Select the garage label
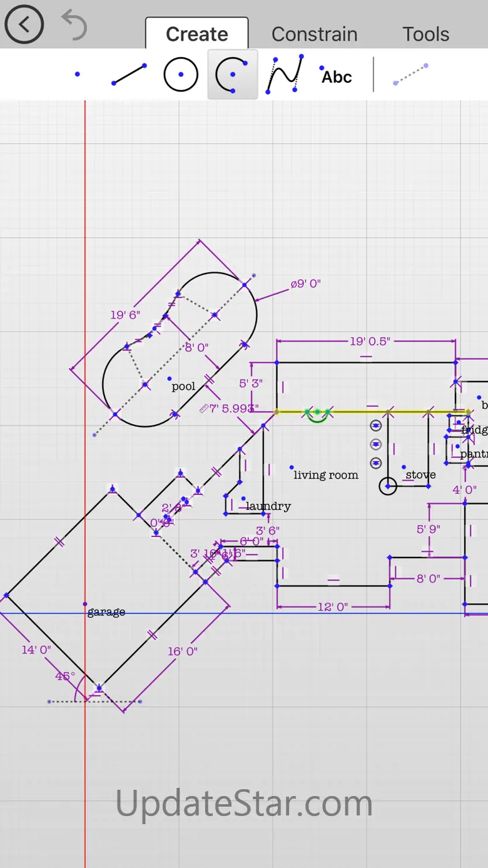Image resolution: width=488 pixels, height=868 pixels. 106,612
